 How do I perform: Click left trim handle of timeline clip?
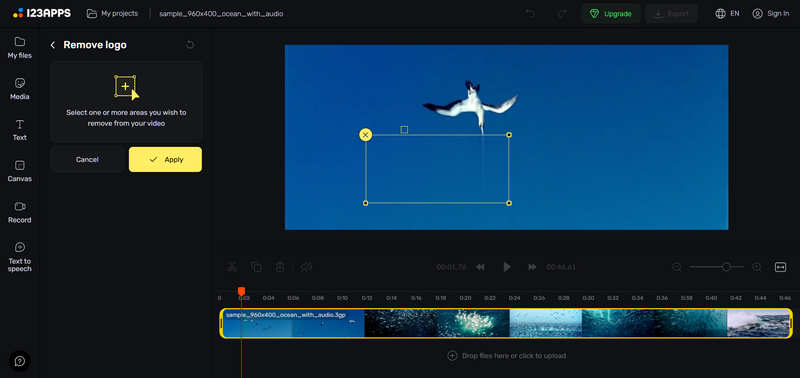click(222, 323)
